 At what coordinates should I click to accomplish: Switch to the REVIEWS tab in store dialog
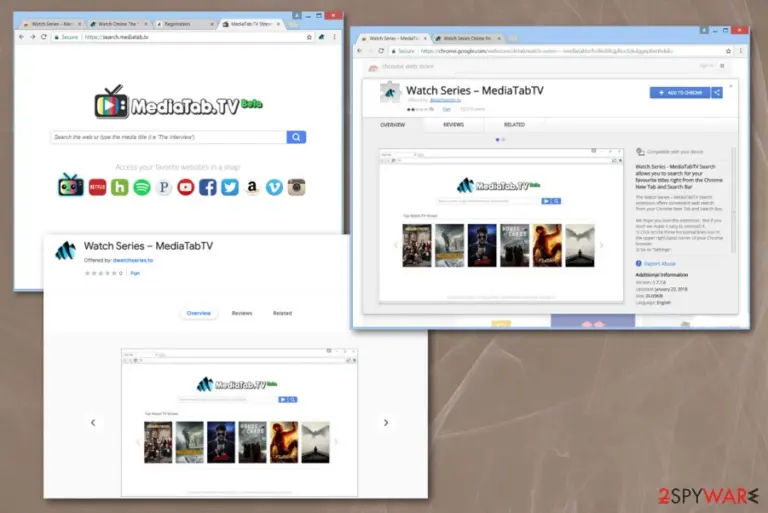[454, 125]
